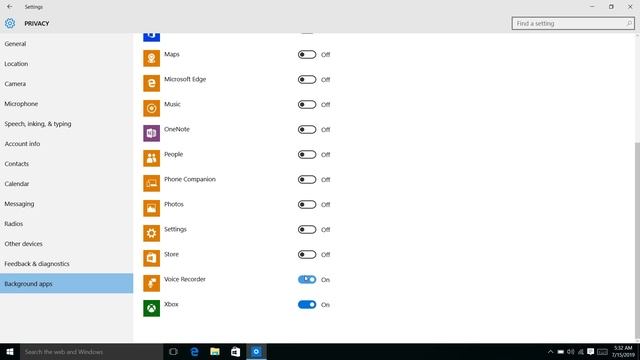The width and height of the screenshot is (640, 360).
Task: Open the General privacy section
Action: click(x=66, y=44)
